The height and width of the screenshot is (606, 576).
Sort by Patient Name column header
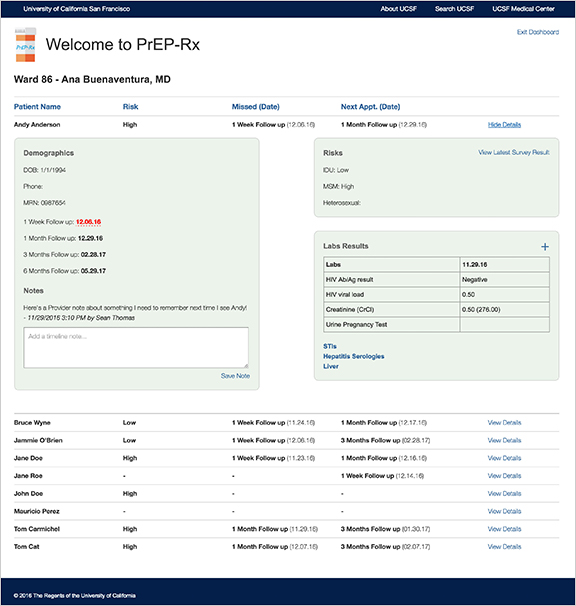[x=37, y=107]
